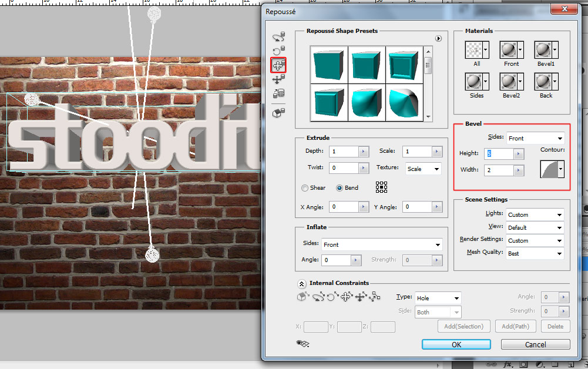The image size is (588, 369).
Task: Click the Delete constraint button
Action: pyautogui.click(x=555, y=326)
